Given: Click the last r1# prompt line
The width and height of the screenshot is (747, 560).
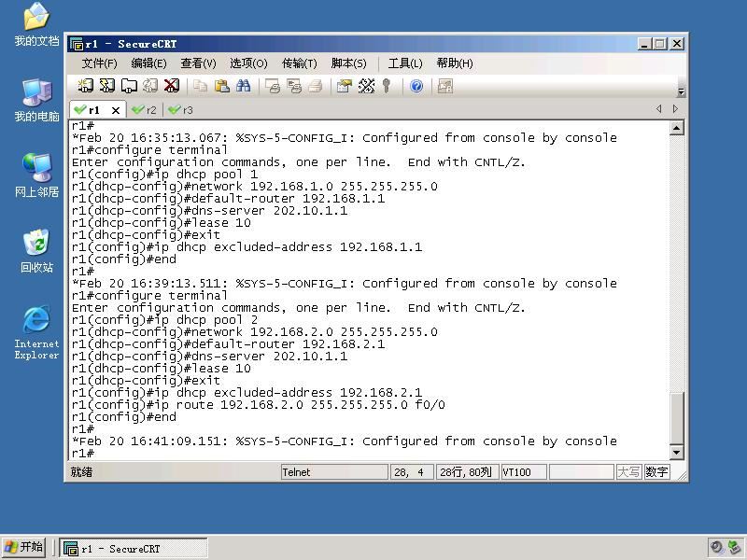Looking at the screenshot, I should (83, 454).
